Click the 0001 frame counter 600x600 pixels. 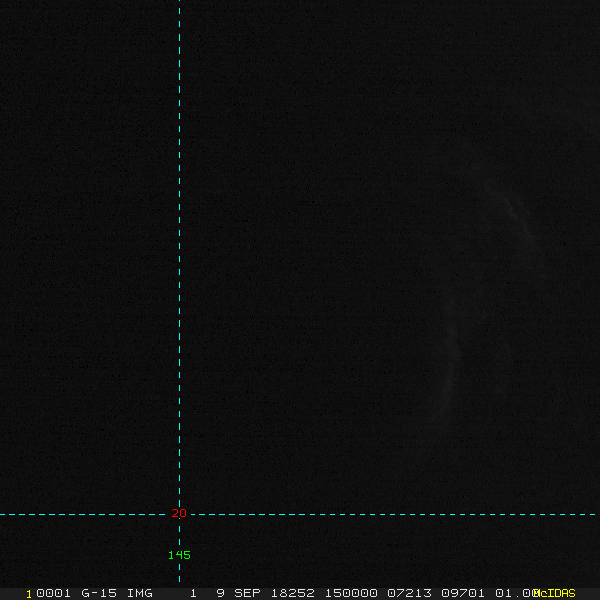(x=53, y=593)
